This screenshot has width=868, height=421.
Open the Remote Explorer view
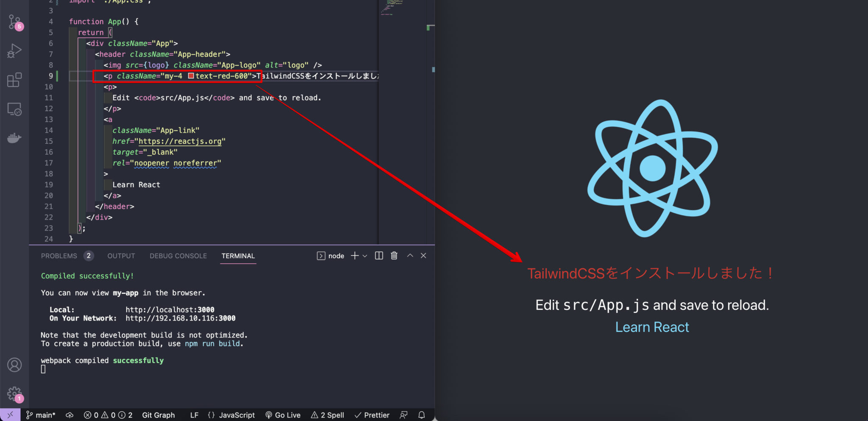pyautogui.click(x=14, y=109)
